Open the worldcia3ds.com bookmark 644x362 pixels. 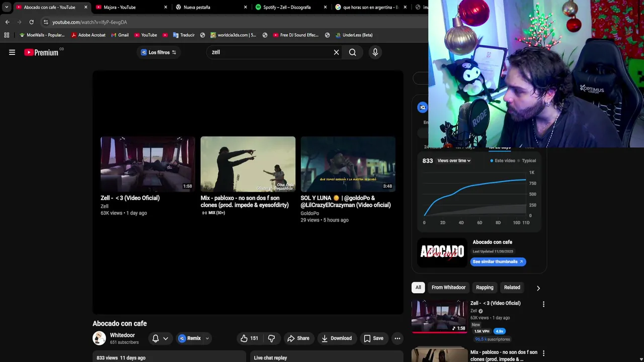[233, 35]
